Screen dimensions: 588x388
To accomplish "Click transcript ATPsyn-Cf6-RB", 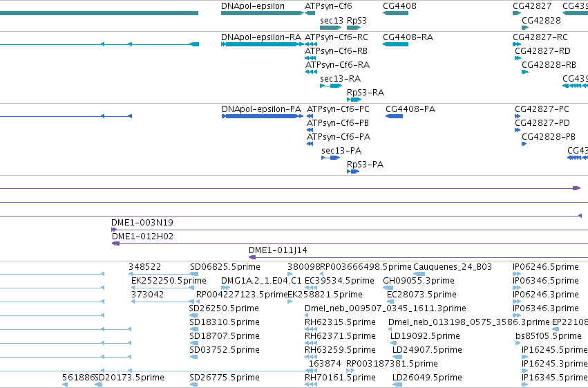I will 336,51.
